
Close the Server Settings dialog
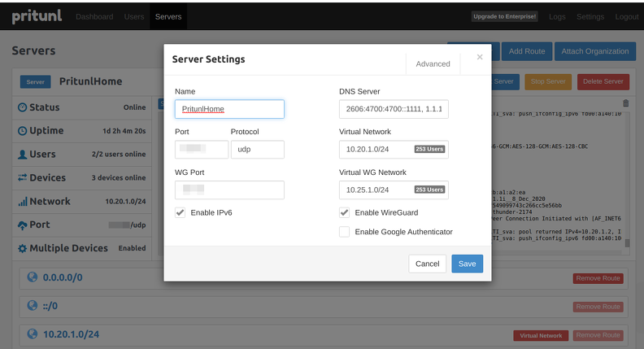[x=480, y=57]
